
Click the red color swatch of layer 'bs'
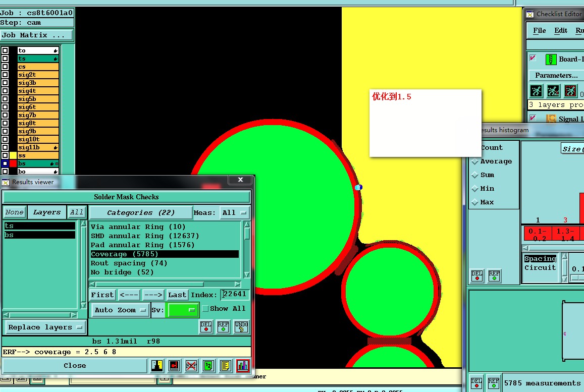(x=13, y=163)
